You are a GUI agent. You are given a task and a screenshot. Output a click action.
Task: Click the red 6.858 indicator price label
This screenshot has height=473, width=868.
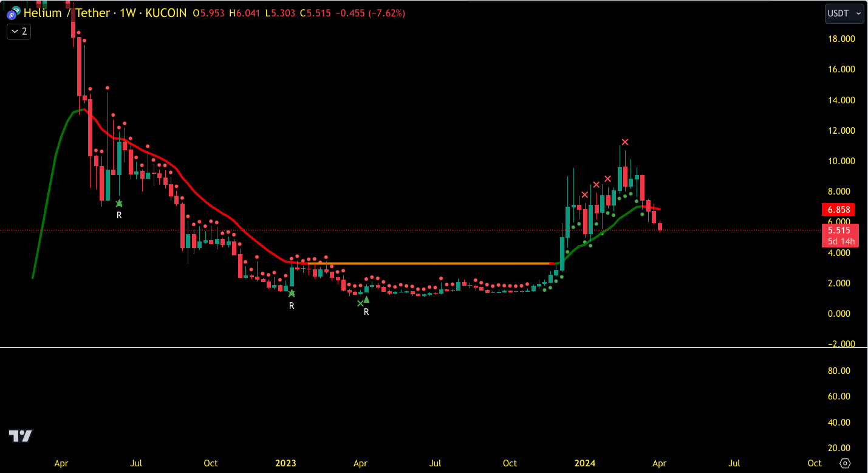tap(838, 210)
